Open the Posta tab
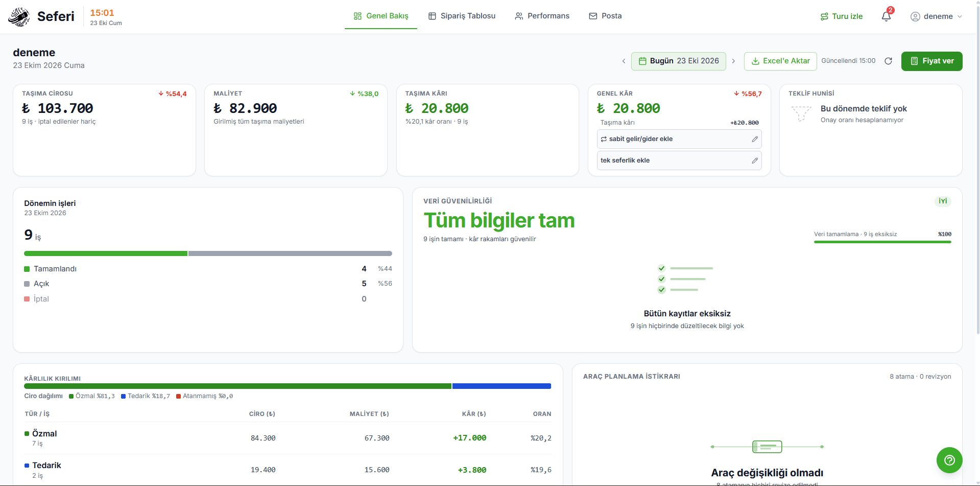The width and height of the screenshot is (980, 486). (605, 16)
